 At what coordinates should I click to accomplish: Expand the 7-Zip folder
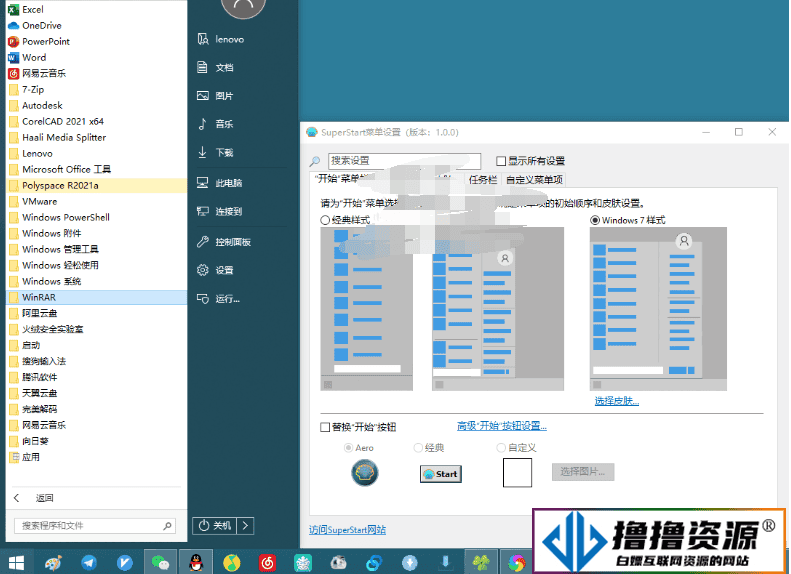click(x=96, y=90)
